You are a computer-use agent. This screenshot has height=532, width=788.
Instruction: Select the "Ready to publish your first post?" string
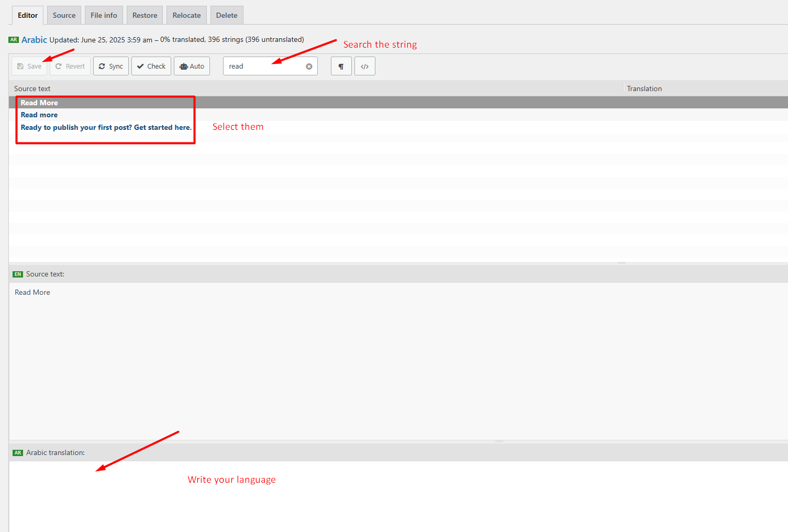tap(106, 127)
